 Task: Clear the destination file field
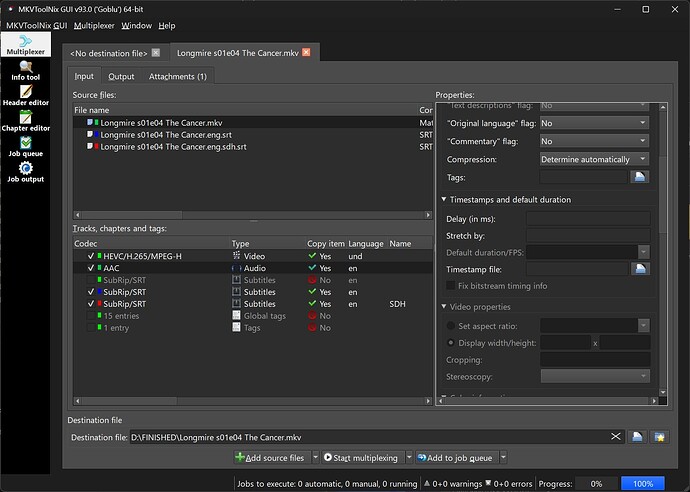pos(616,437)
